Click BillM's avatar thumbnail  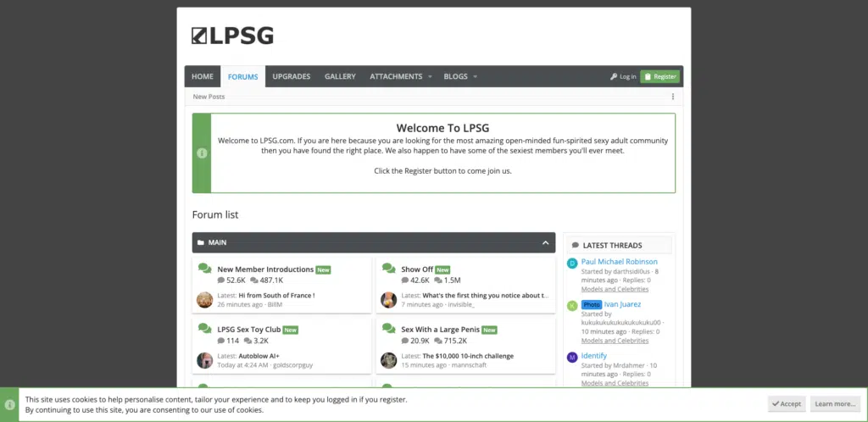pos(205,300)
